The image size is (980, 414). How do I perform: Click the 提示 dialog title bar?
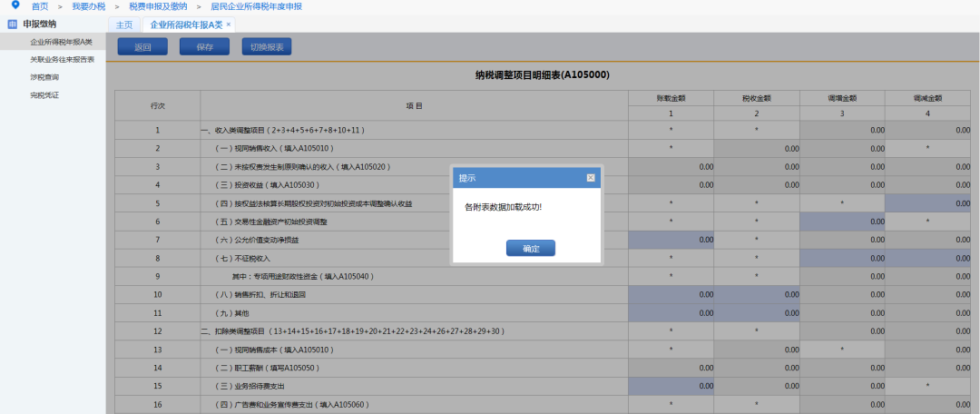[x=527, y=178]
